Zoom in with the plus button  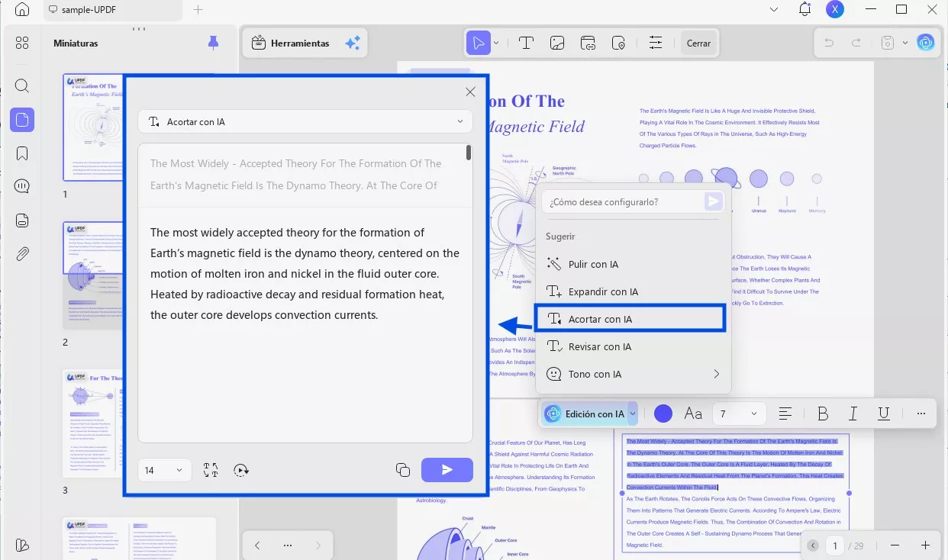(x=925, y=546)
